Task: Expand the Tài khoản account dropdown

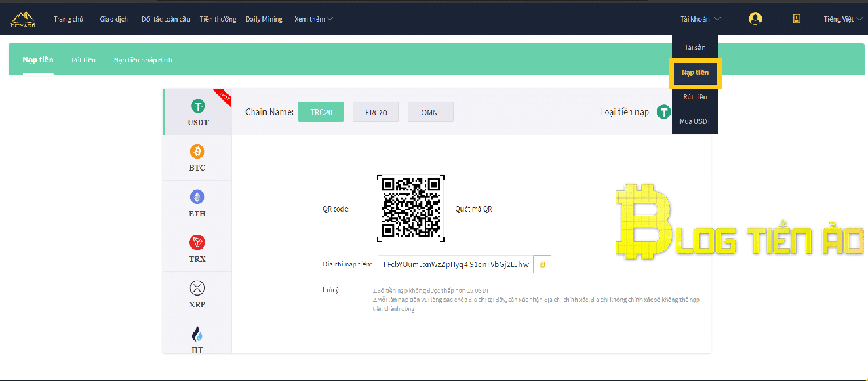Action: click(x=701, y=19)
